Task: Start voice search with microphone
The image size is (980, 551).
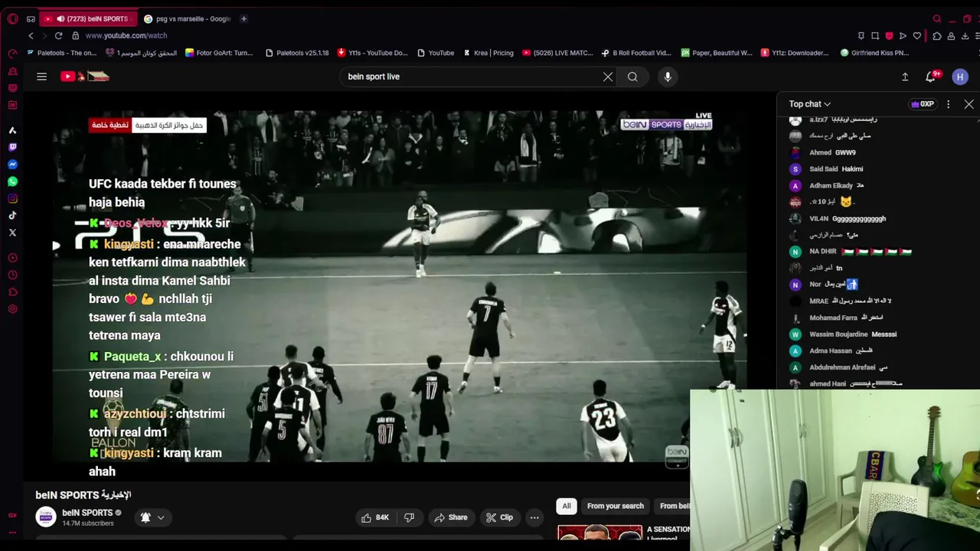Action: click(668, 77)
